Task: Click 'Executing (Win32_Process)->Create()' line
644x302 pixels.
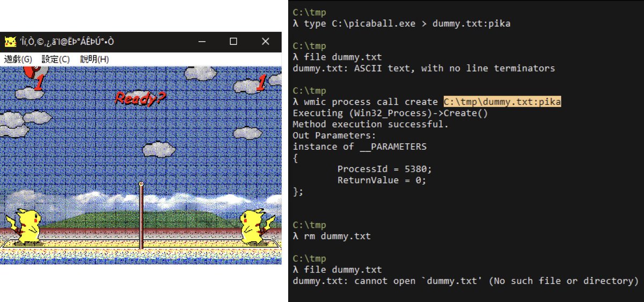Action: pos(390,113)
